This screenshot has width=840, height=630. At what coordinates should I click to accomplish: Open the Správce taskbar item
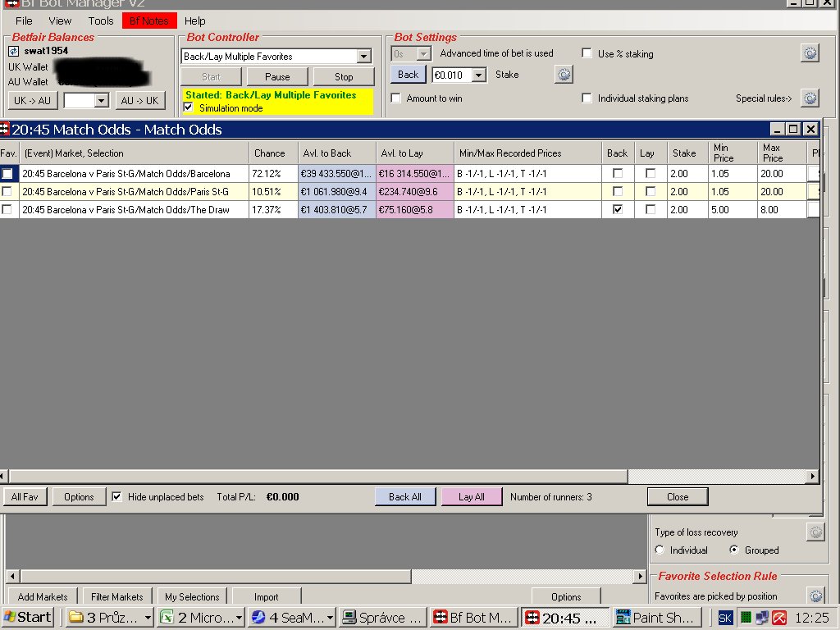click(x=382, y=618)
